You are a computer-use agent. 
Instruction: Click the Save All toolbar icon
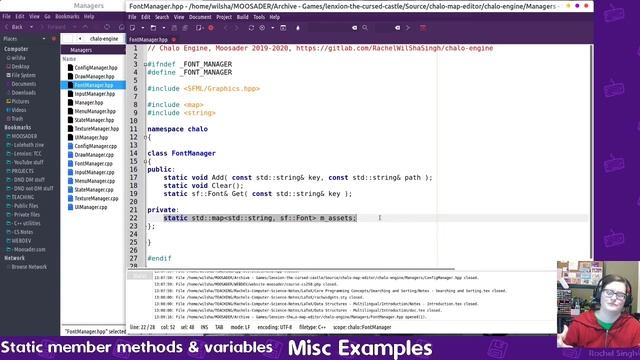tap(185, 28)
